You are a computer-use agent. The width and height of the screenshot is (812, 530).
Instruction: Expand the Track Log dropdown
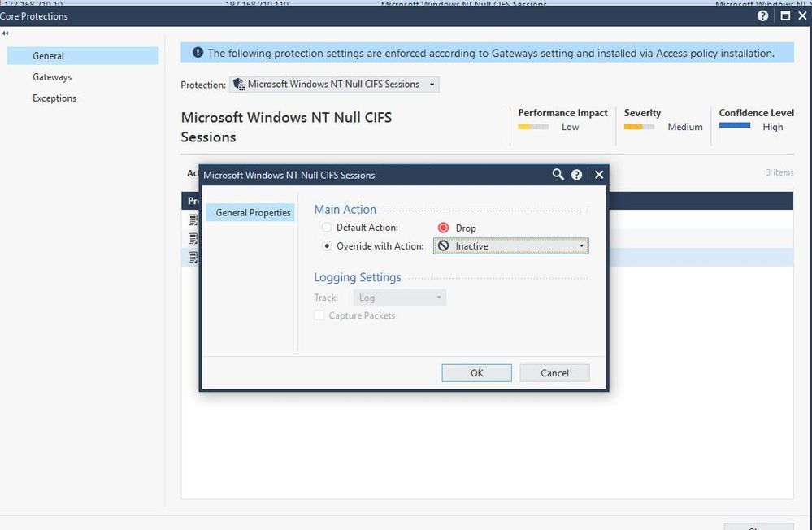(x=399, y=298)
